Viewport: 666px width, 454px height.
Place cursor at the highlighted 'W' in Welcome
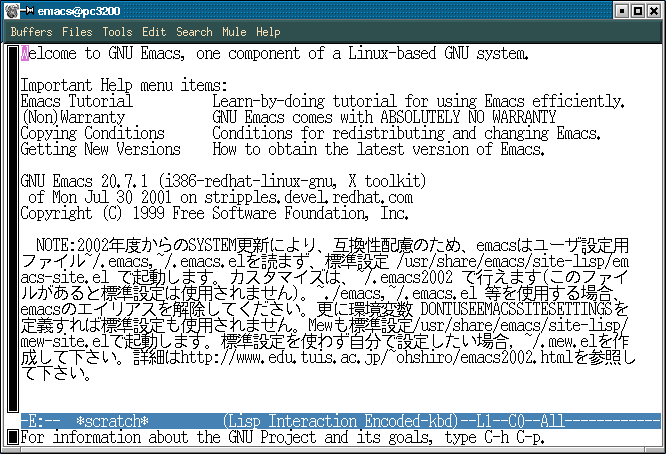pyautogui.click(x=25, y=54)
